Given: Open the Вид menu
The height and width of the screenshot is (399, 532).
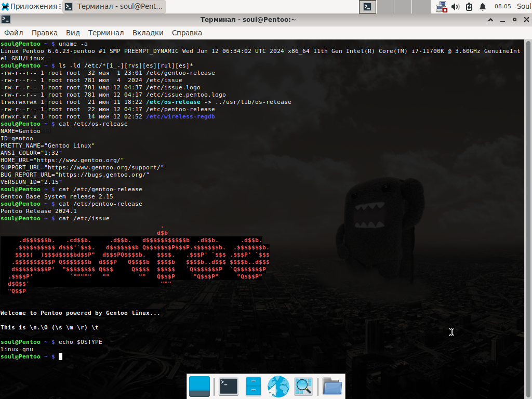Looking at the screenshot, I should [x=73, y=33].
